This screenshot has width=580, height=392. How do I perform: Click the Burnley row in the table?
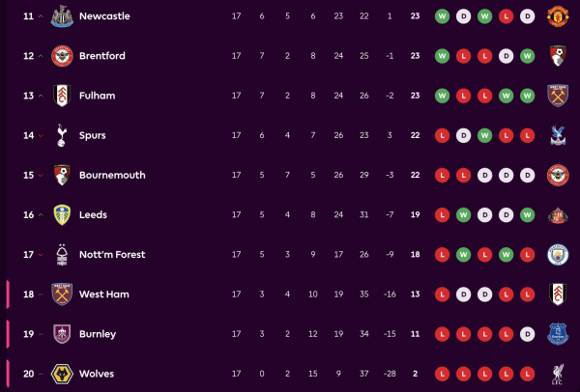pyautogui.click(x=290, y=334)
